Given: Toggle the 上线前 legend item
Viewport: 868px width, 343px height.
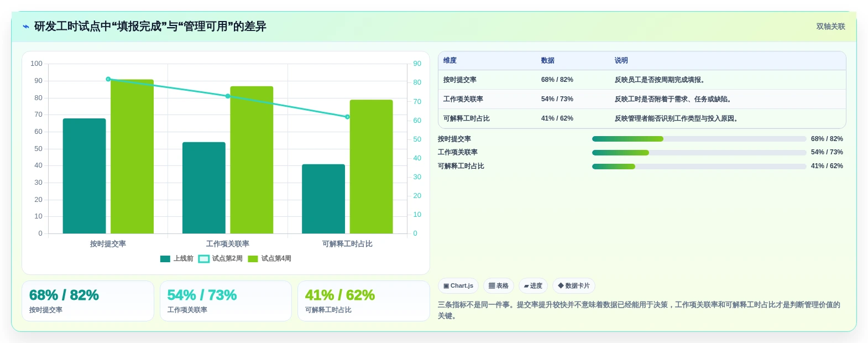Looking at the screenshot, I should pos(176,258).
